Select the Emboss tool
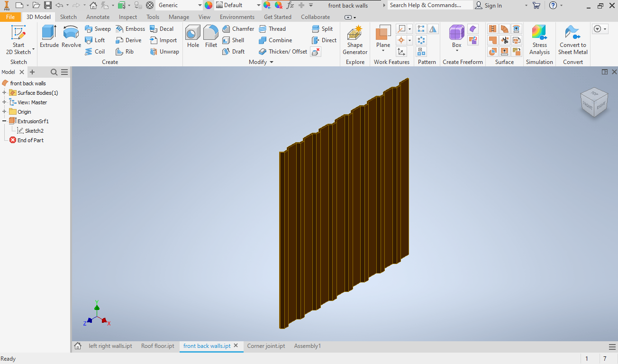 pyautogui.click(x=130, y=29)
